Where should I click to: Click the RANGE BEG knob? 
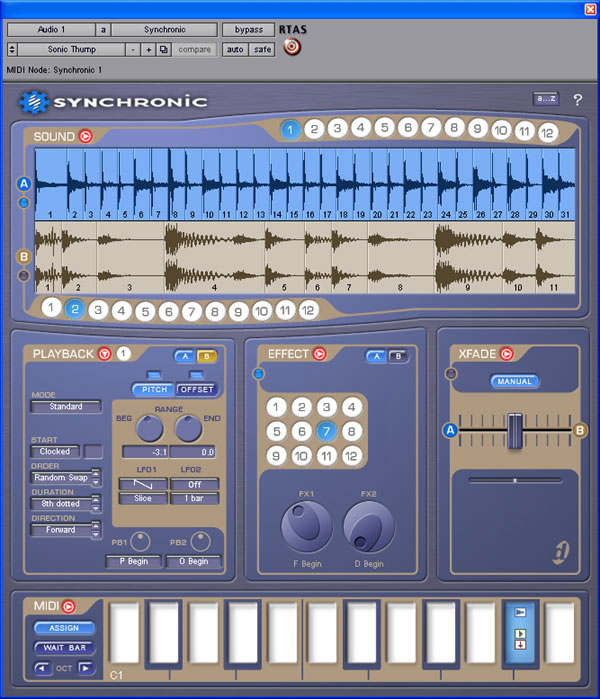149,428
